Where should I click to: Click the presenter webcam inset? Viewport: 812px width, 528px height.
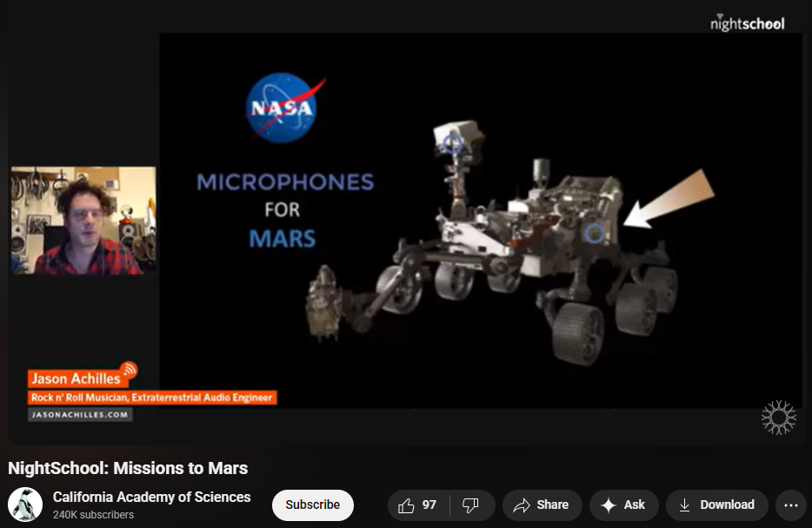pyautogui.click(x=83, y=221)
